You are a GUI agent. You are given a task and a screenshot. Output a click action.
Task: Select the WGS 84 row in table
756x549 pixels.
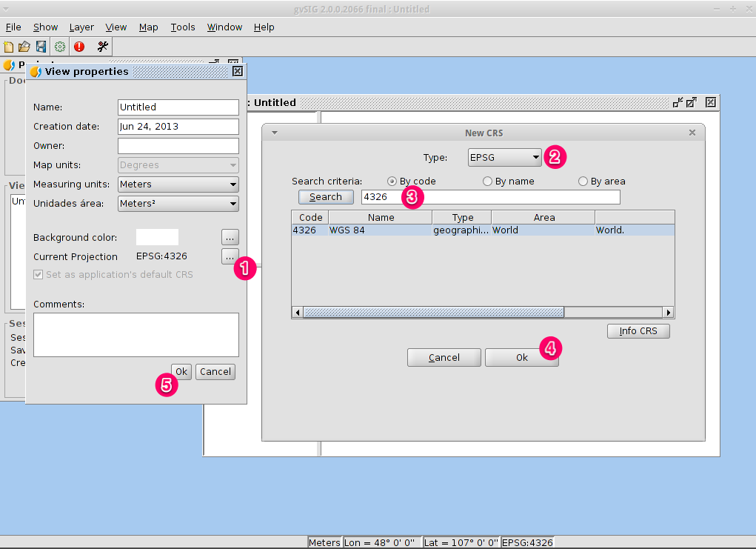(483, 230)
